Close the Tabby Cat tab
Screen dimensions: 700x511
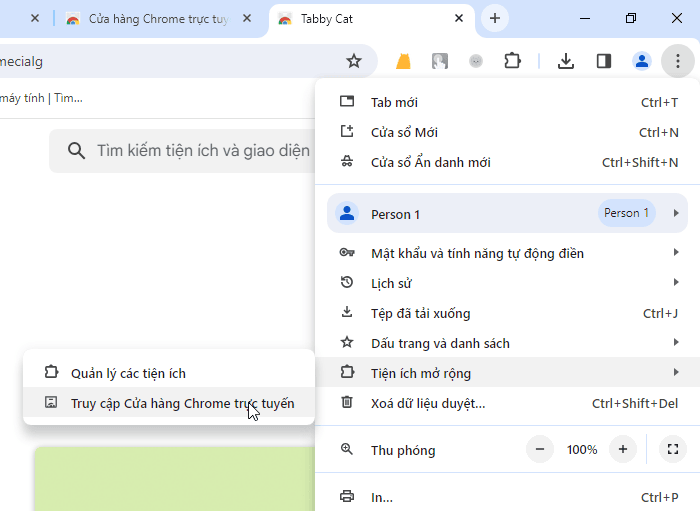(458, 18)
